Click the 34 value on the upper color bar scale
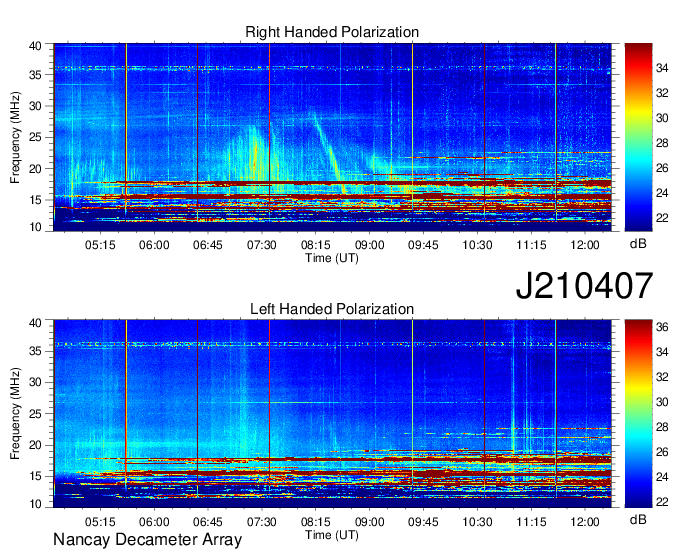This screenshot has height=552, width=680. 662,68
